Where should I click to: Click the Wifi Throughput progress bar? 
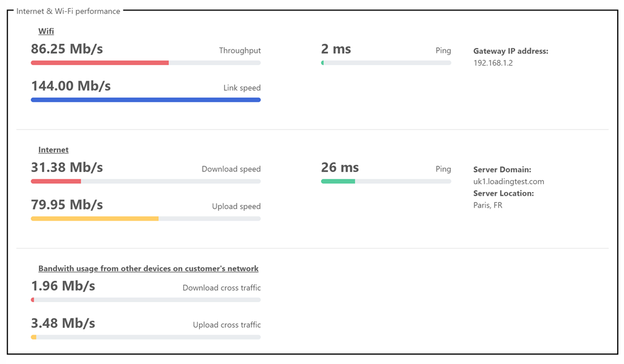coord(146,63)
